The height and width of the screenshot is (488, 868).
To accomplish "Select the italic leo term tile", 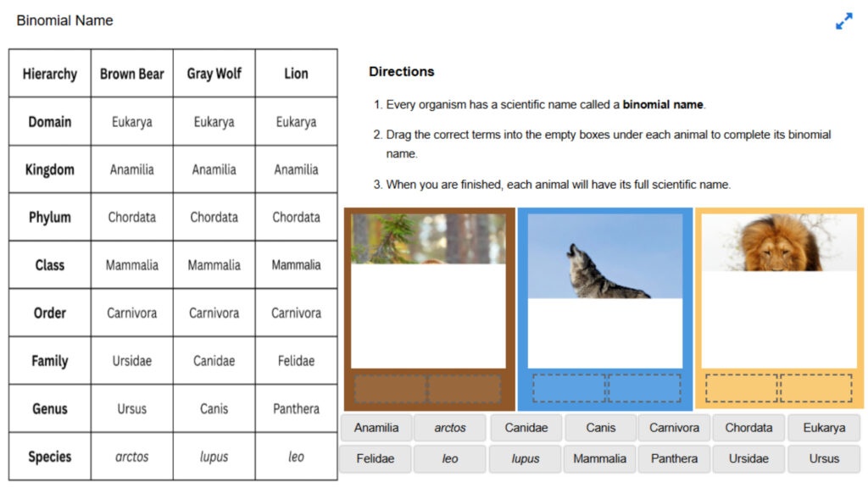I will (x=450, y=458).
